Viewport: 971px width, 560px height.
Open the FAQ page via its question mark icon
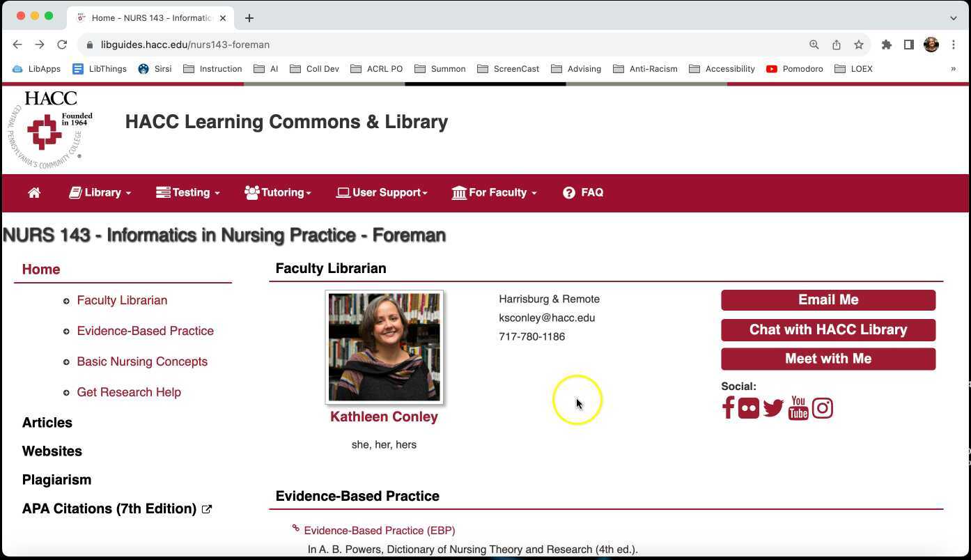[569, 192]
